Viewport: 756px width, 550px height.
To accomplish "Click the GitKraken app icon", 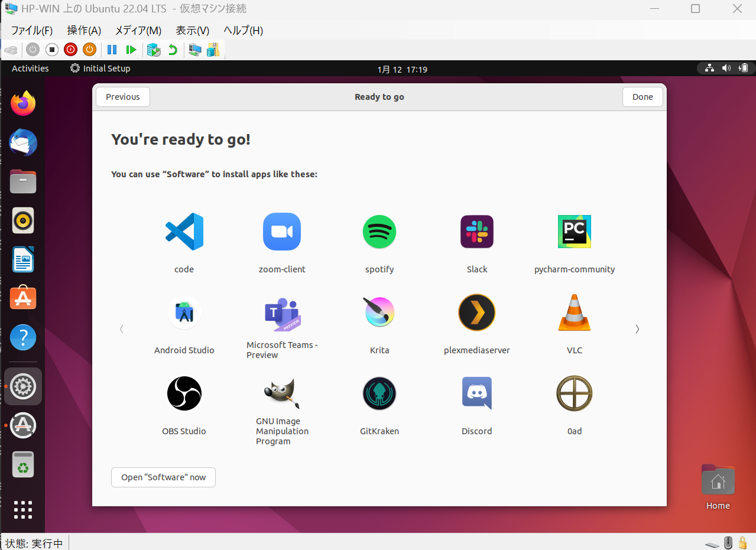I will [379, 393].
